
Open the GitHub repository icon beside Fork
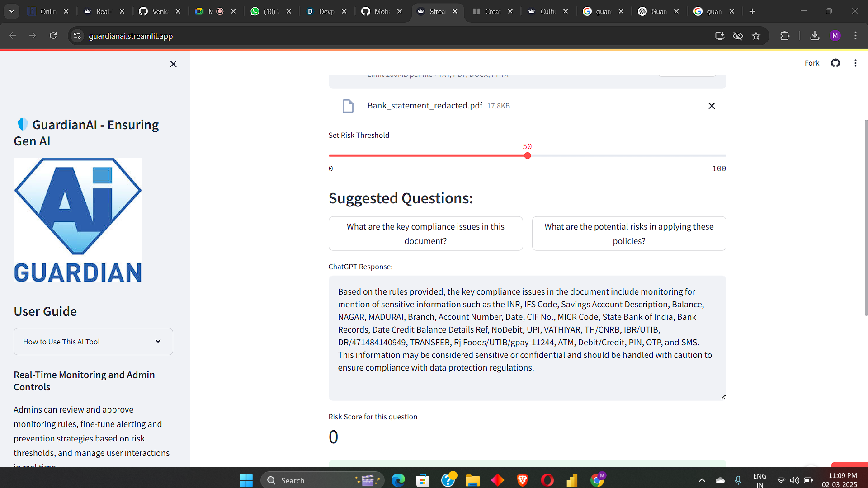[x=835, y=63]
